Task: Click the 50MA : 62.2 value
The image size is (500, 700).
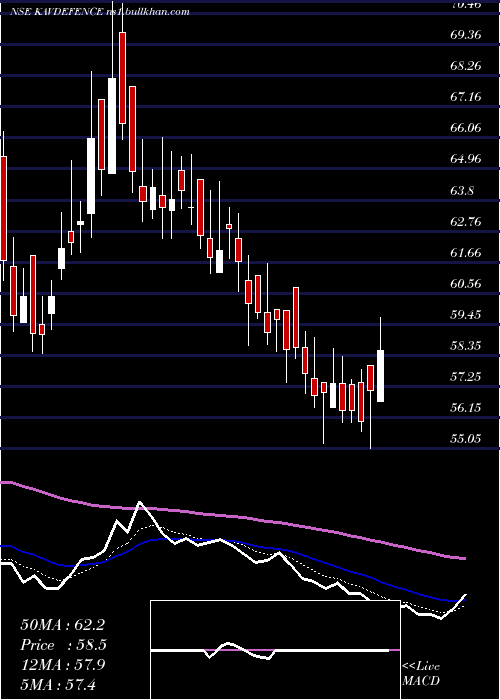Action: coord(62,625)
